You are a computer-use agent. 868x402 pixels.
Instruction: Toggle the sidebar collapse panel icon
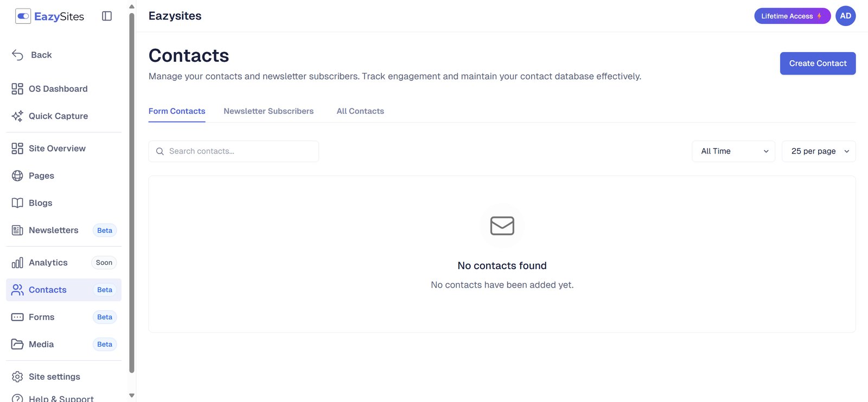point(107,16)
